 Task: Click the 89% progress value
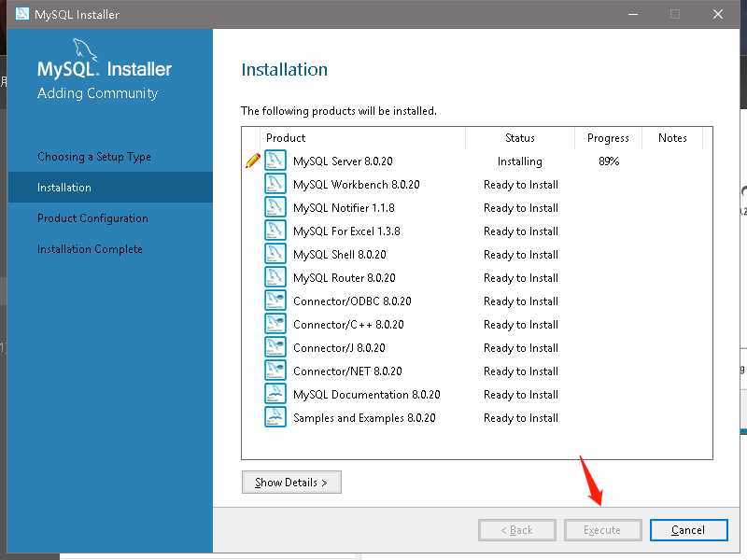[609, 161]
